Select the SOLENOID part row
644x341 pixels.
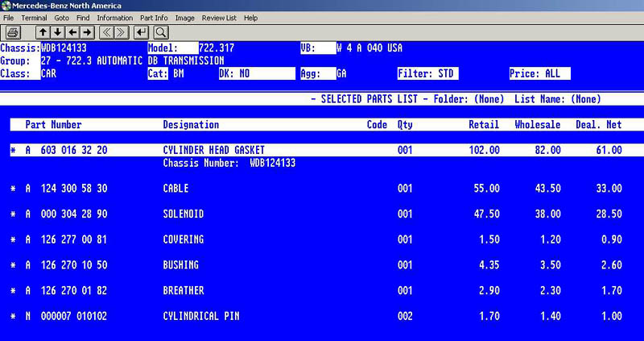point(322,214)
